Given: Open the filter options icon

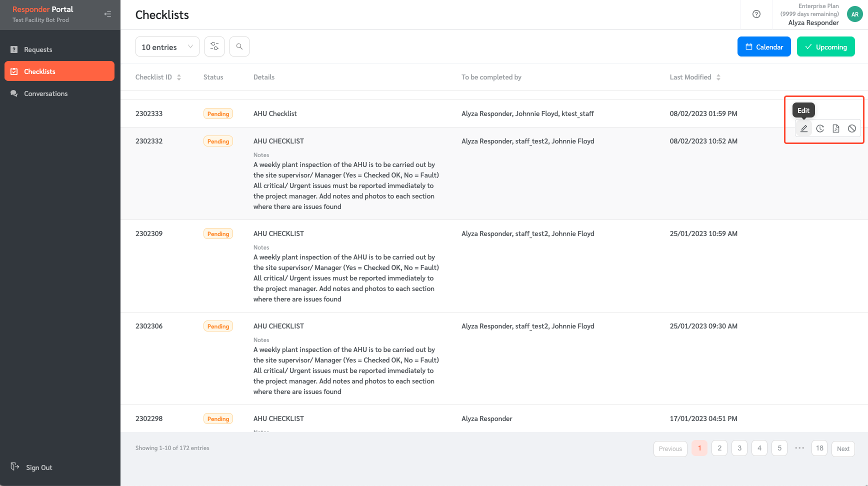Looking at the screenshot, I should click(x=214, y=46).
